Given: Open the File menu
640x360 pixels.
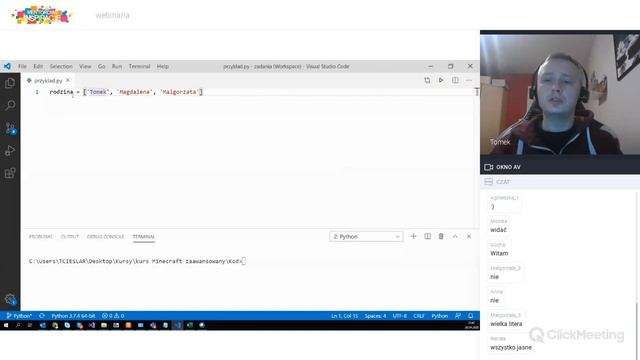Looking at the screenshot, I should (22, 66).
